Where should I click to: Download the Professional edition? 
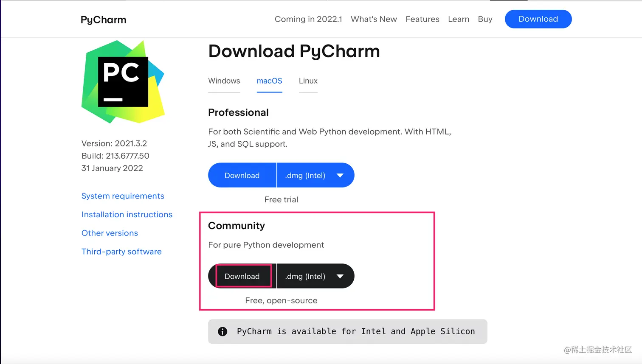click(x=242, y=175)
